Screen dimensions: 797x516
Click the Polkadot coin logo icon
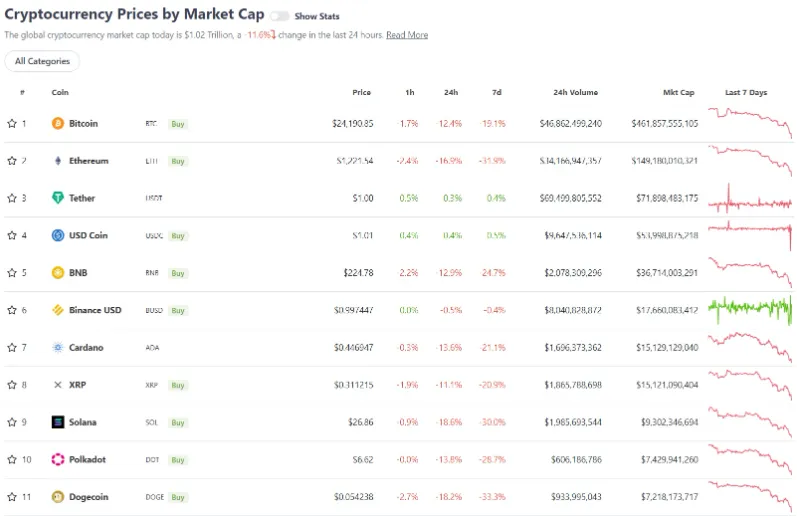click(x=58, y=459)
